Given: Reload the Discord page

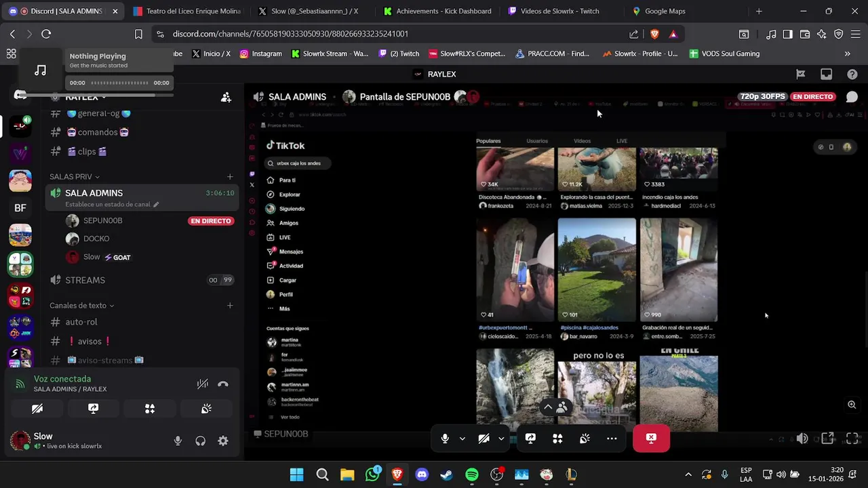Looking at the screenshot, I should tap(46, 34).
